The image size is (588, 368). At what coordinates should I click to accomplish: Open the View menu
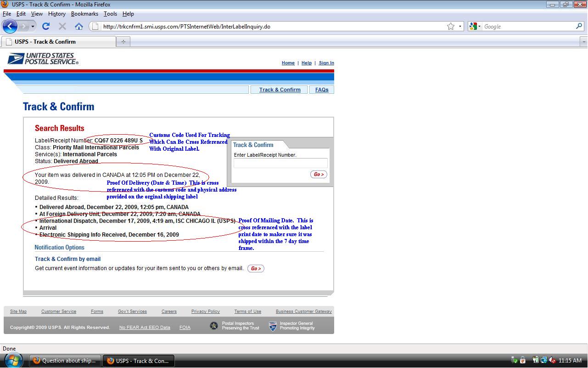37,14
